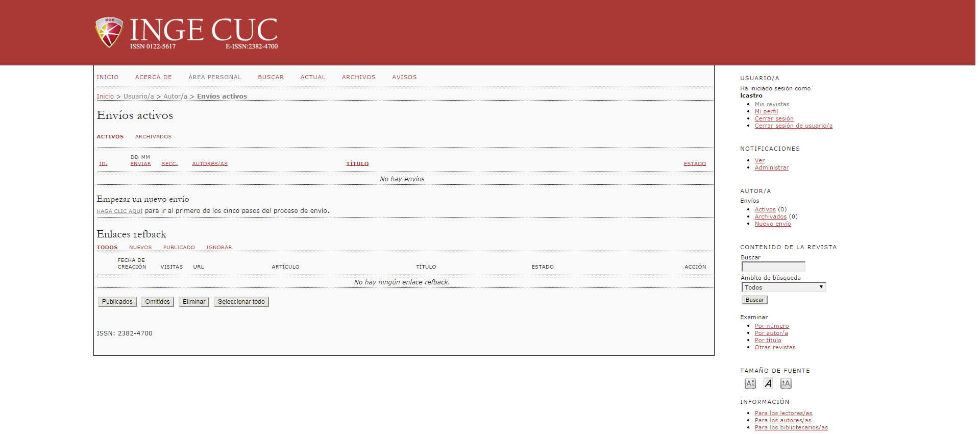Switch to the ARCHIVADOS submissions tab
The width and height of the screenshot is (980, 434).
(x=153, y=137)
